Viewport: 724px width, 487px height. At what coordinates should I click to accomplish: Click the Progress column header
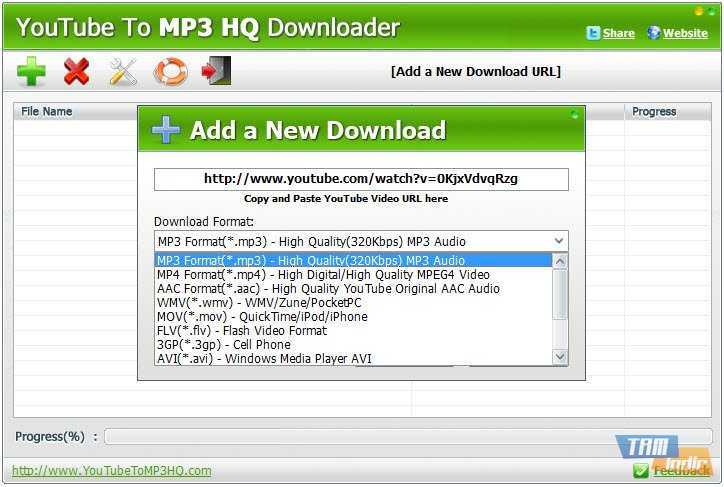click(667, 111)
